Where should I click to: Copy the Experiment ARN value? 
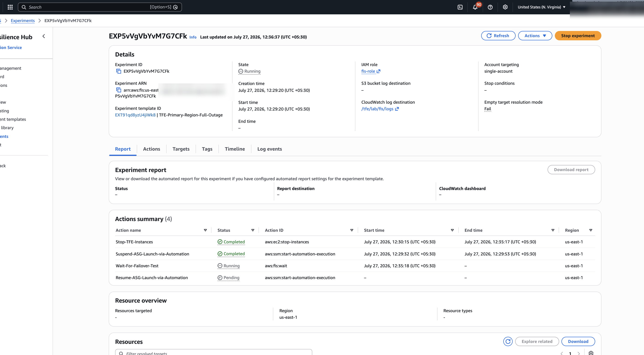(119, 90)
